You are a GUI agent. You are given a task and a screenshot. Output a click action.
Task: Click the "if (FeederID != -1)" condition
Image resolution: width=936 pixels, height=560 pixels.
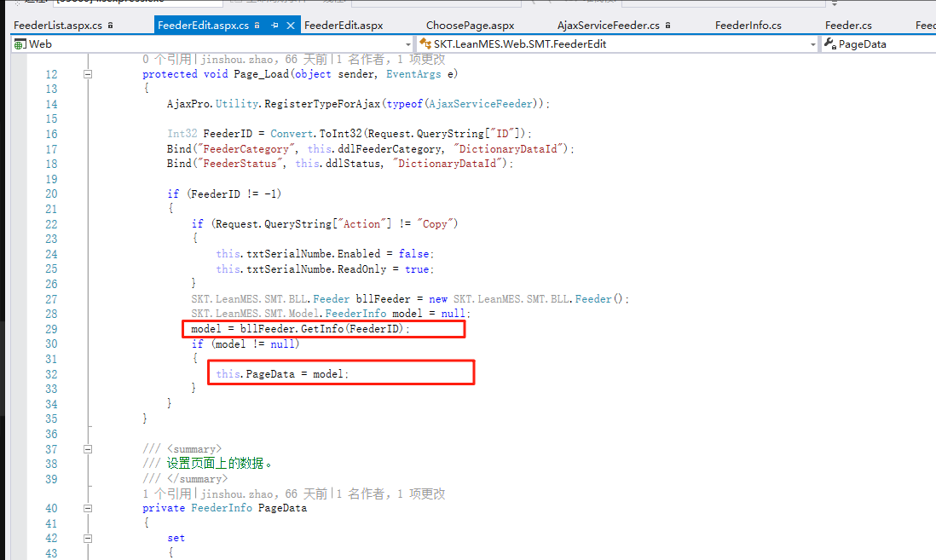point(224,194)
